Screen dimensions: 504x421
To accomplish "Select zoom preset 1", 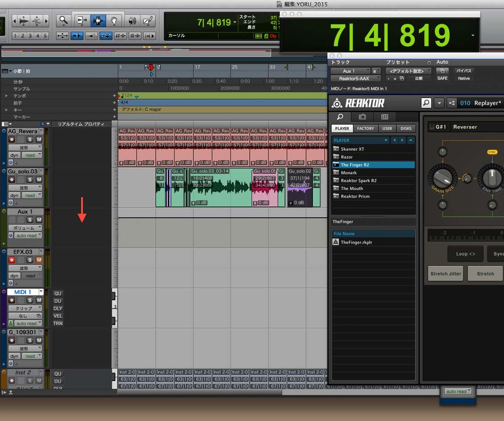I will coord(15,36).
